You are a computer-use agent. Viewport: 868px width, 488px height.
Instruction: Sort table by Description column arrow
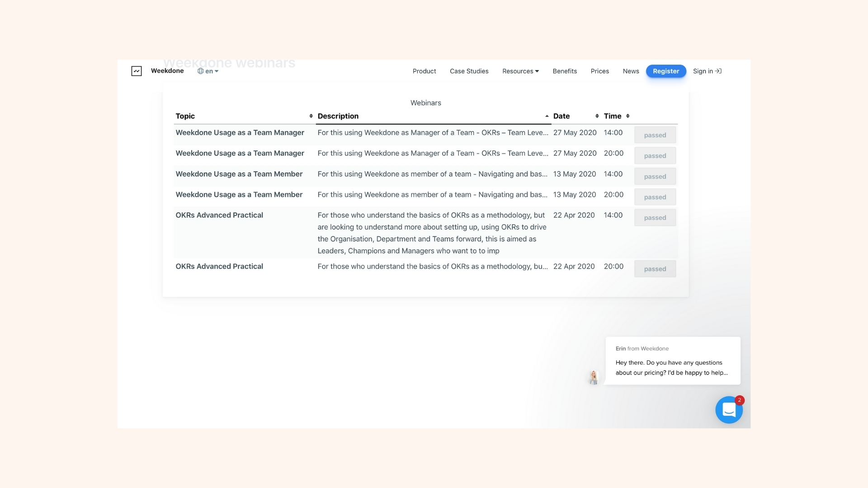(x=547, y=116)
